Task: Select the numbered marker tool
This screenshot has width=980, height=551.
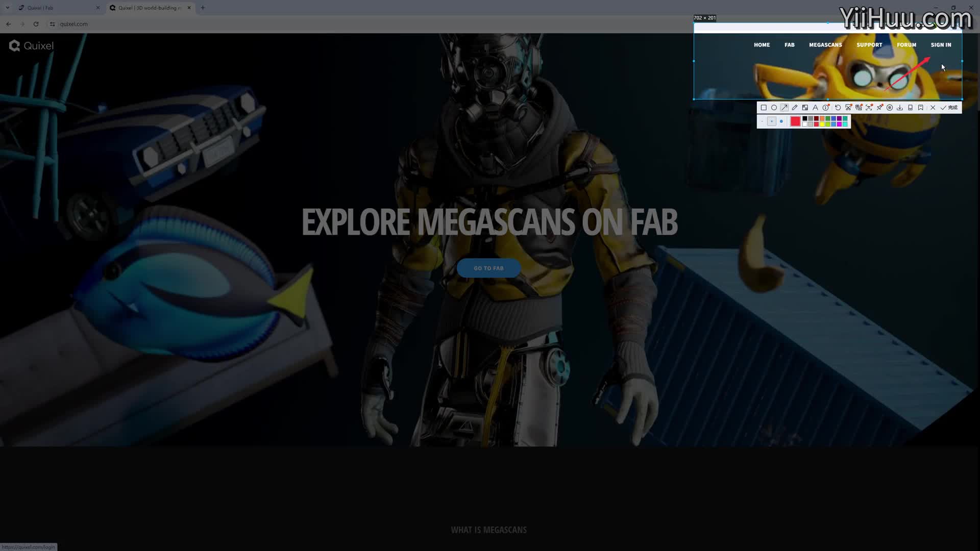Action: tap(825, 108)
